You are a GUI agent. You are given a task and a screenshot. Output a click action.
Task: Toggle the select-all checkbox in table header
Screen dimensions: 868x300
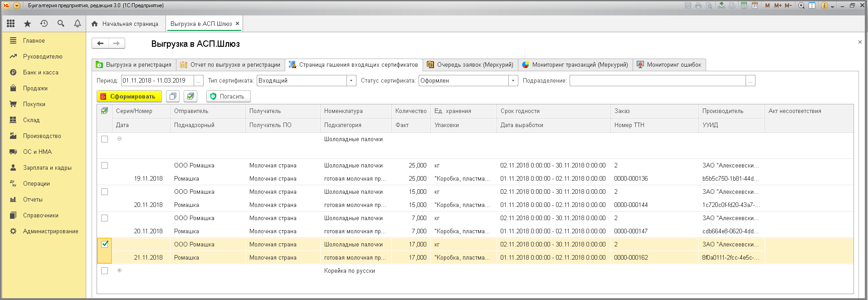pyautogui.click(x=104, y=111)
